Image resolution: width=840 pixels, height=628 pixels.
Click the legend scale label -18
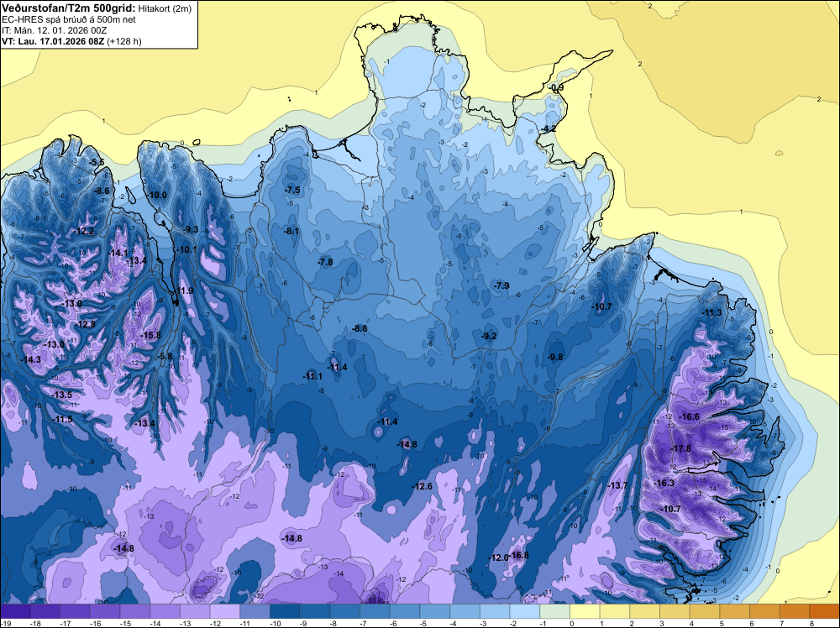(x=36, y=623)
